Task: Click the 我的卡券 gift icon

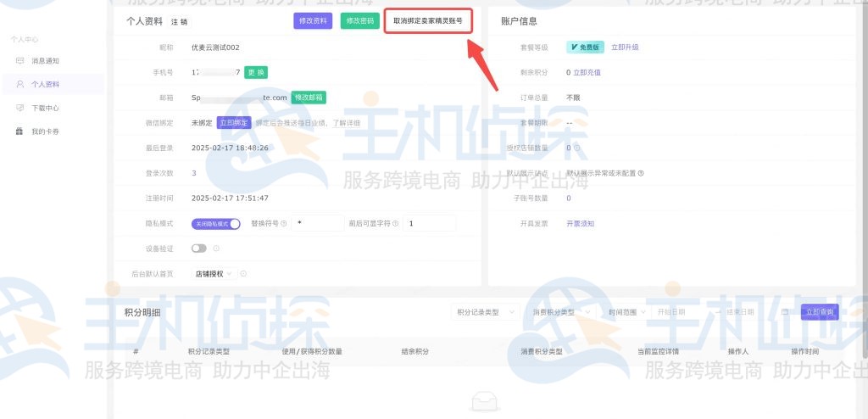Action: (20, 132)
